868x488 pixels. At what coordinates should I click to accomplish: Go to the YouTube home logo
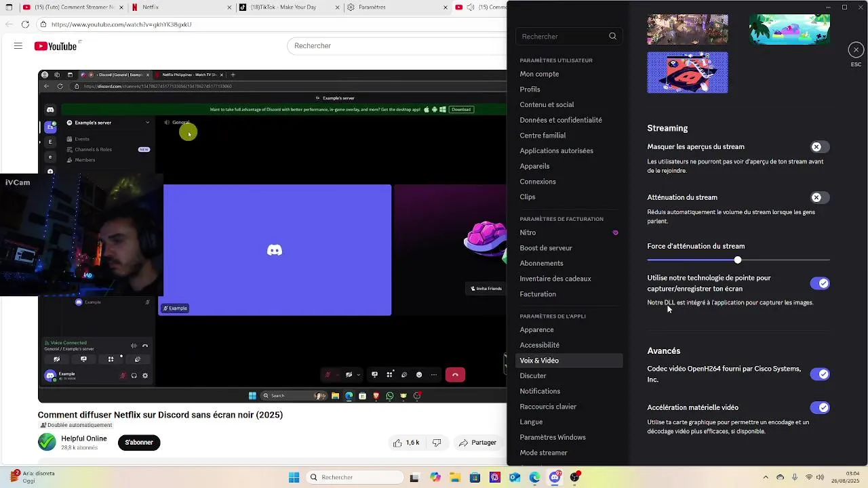pos(56,46)
